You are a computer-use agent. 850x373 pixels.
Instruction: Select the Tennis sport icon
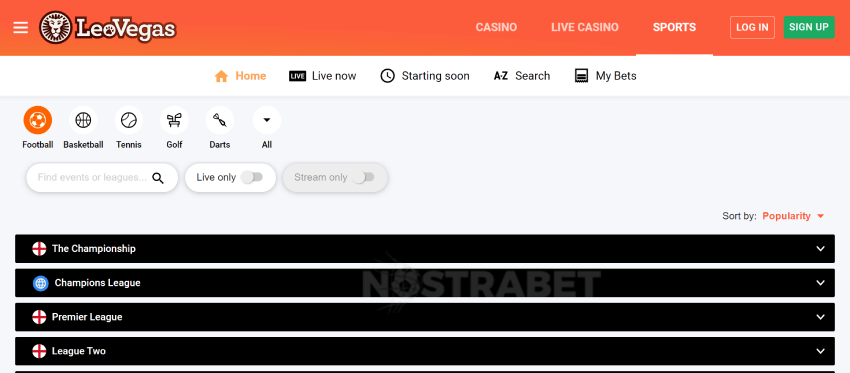tap(128, 120)
